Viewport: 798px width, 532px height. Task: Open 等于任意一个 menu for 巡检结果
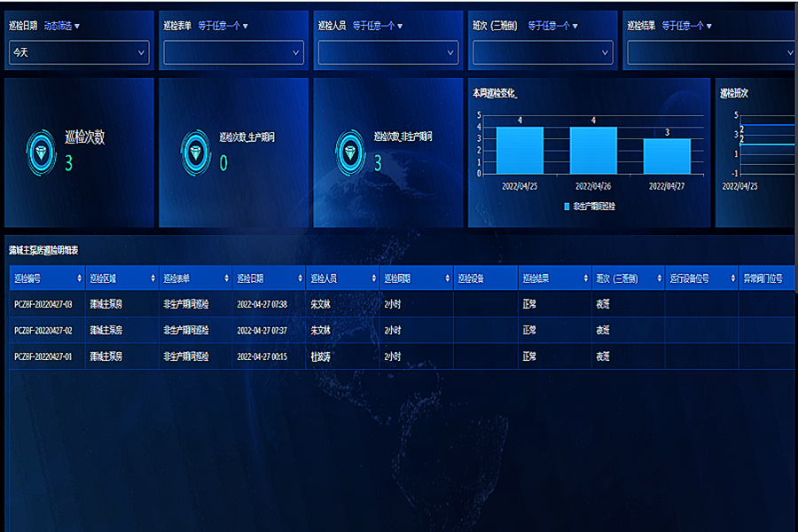(685, 26)
